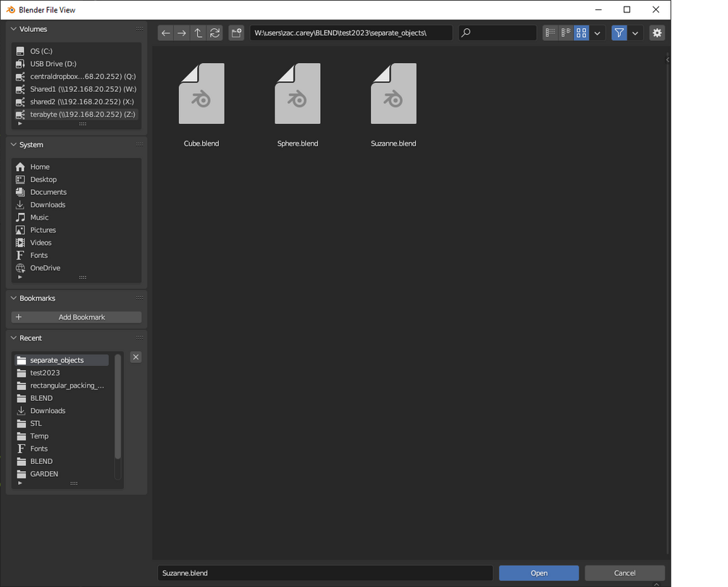Switch to horizontal list display mode
The image size is (728, 587).
[566, 33]
